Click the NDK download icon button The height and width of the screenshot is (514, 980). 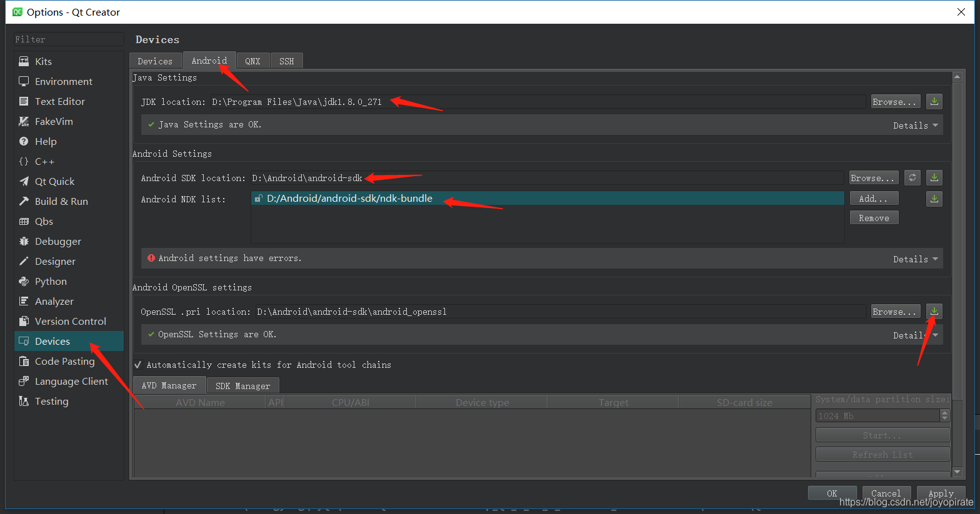point(934,199)
